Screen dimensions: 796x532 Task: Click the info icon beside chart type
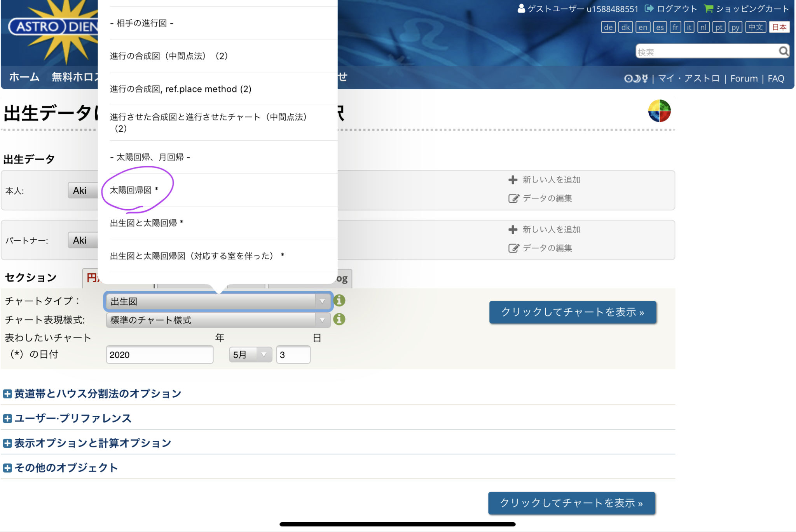(x=339, y=301)
